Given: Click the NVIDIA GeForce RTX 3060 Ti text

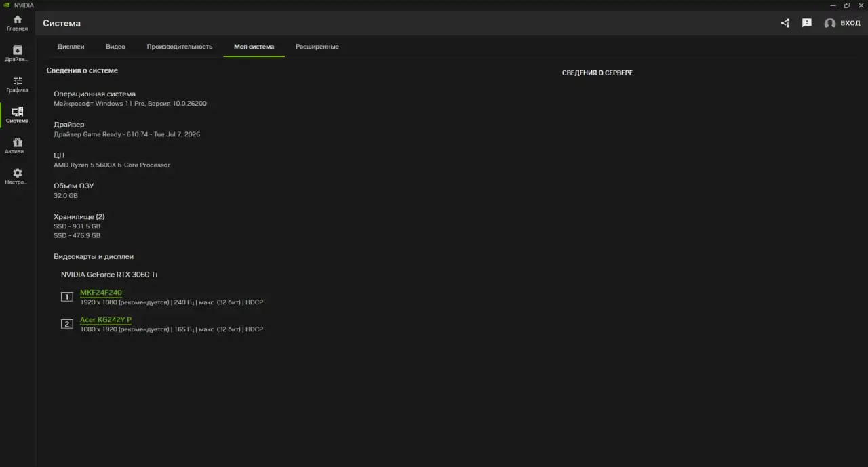Looking at the screenshot, I should [109, 275].
